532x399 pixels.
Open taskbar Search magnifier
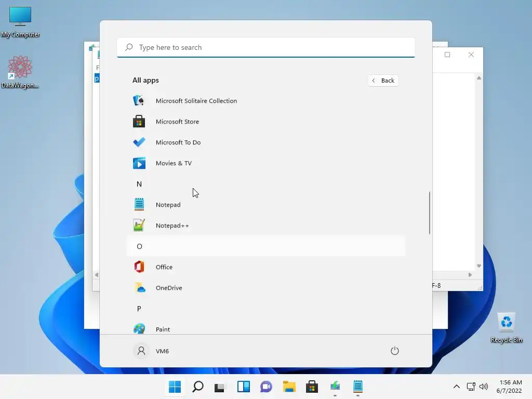198,387
